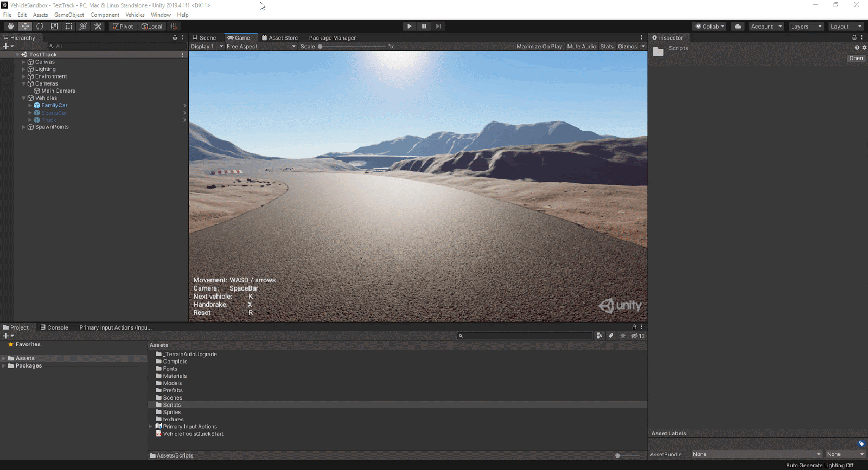Click the Pause button
Viewport: 868px width, 470px height.
(424, 26)
